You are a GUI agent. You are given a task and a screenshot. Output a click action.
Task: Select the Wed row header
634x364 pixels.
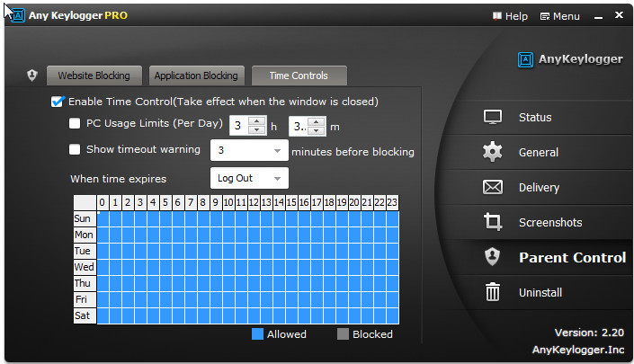point(85,267)
